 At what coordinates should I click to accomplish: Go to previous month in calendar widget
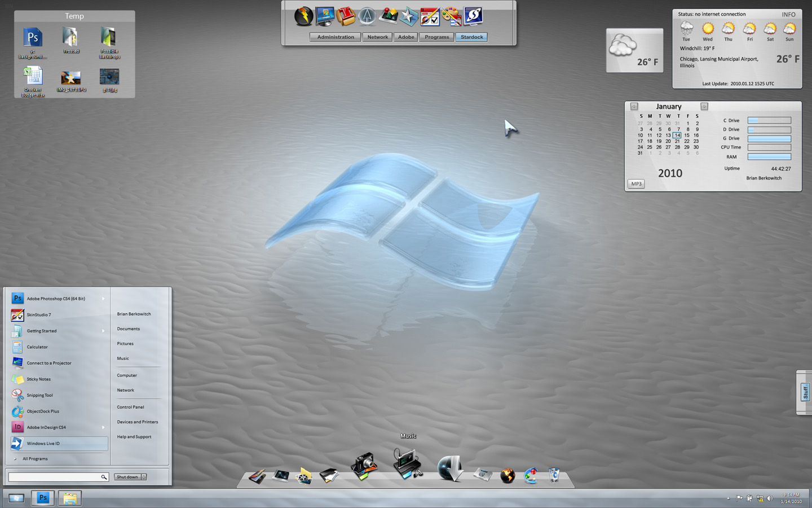coord(634,106)
